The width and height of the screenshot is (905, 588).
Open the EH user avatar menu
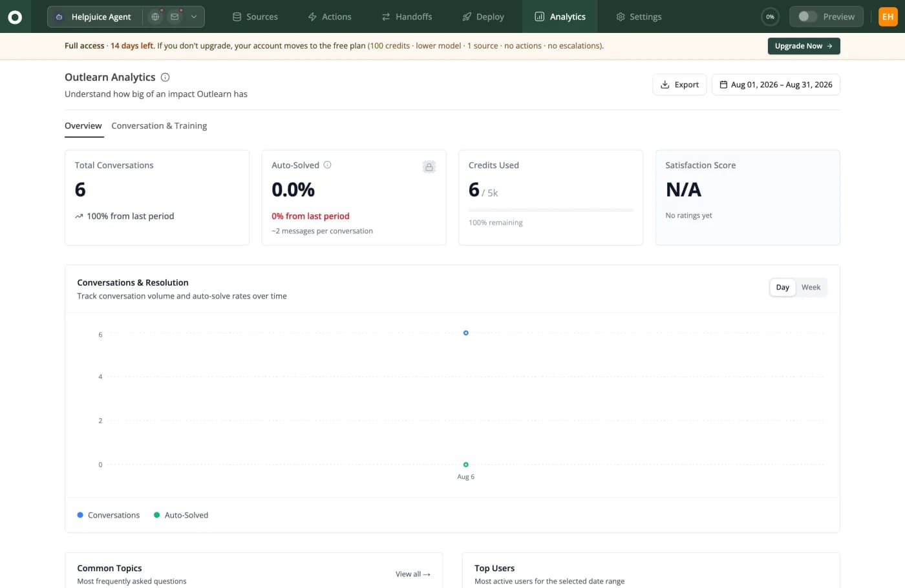(x=888, y=17)
